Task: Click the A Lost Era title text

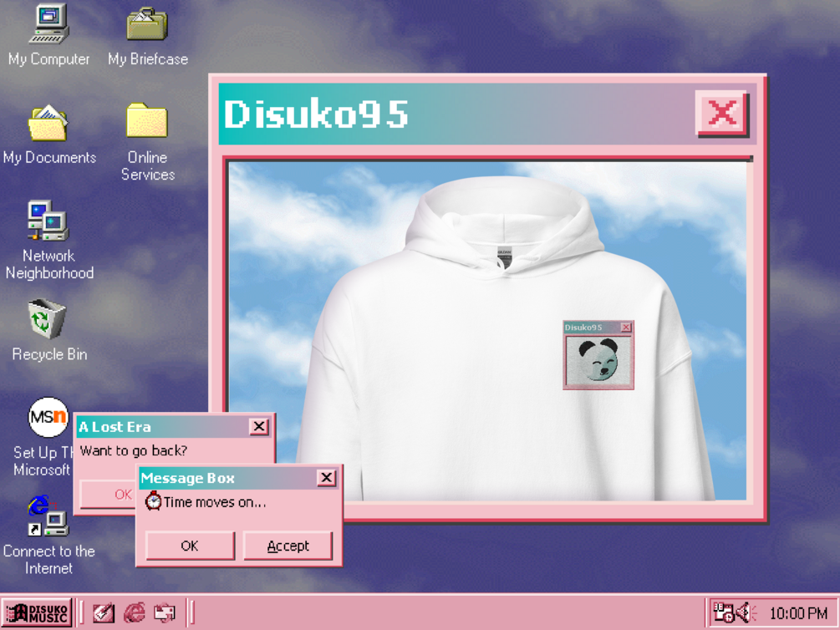Action: (x=115, y=427)
